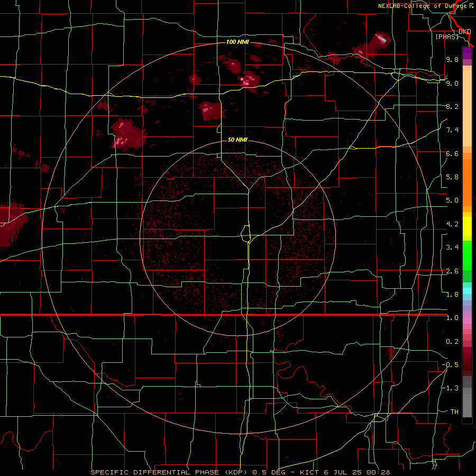Viewport: 476px width, 476px height.
Task: Click the 7.4 value on the color scale
Action: pos(452,130)
